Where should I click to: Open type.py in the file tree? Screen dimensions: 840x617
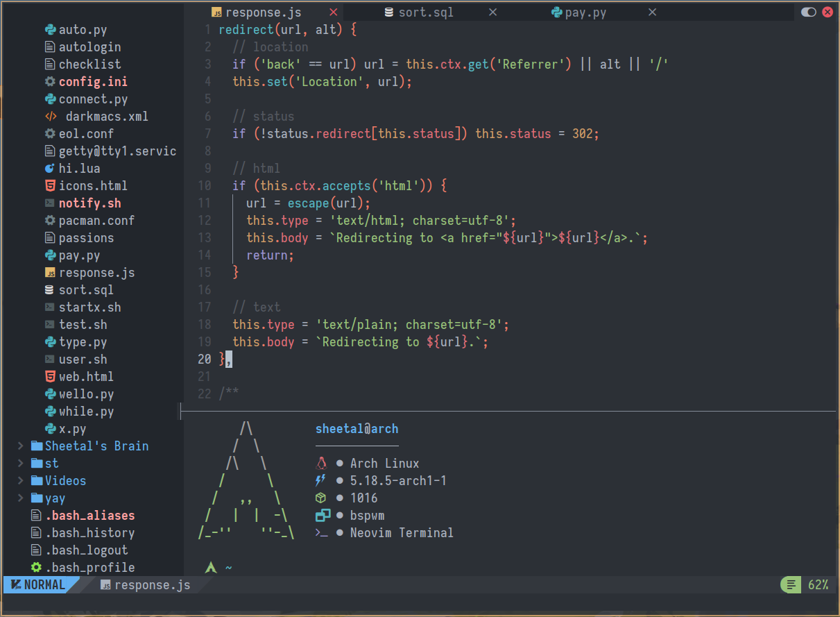pyautogui.click(x=83, y=342)
